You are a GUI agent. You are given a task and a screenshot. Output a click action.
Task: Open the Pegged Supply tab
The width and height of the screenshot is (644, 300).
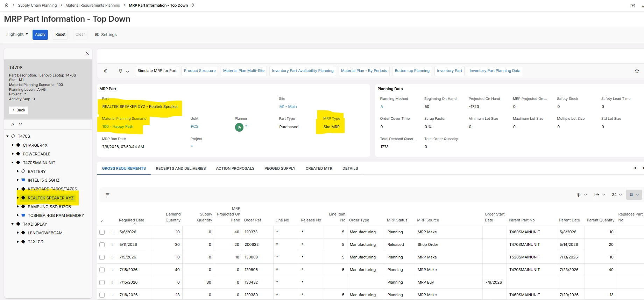[x=280, y=168]
